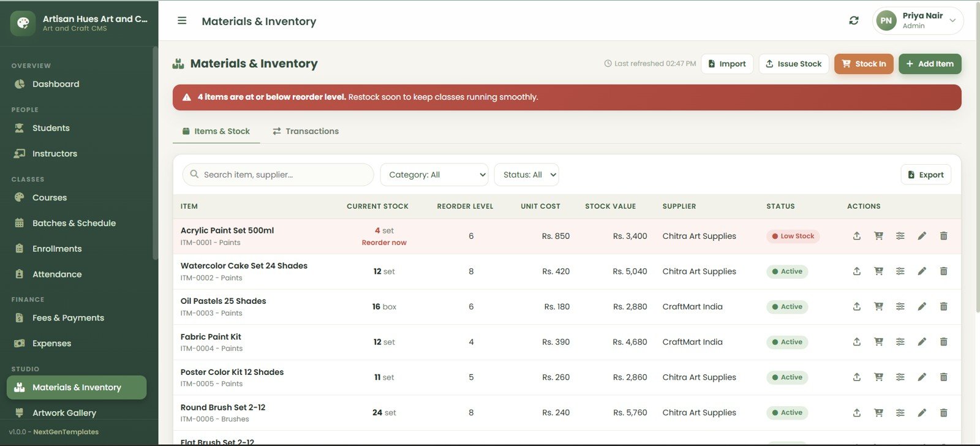Image resolution: width=980 pixels, height=446 pixels.
Task: Click the Add Item button
Action: pyautogui.click(x=930, y=64)
